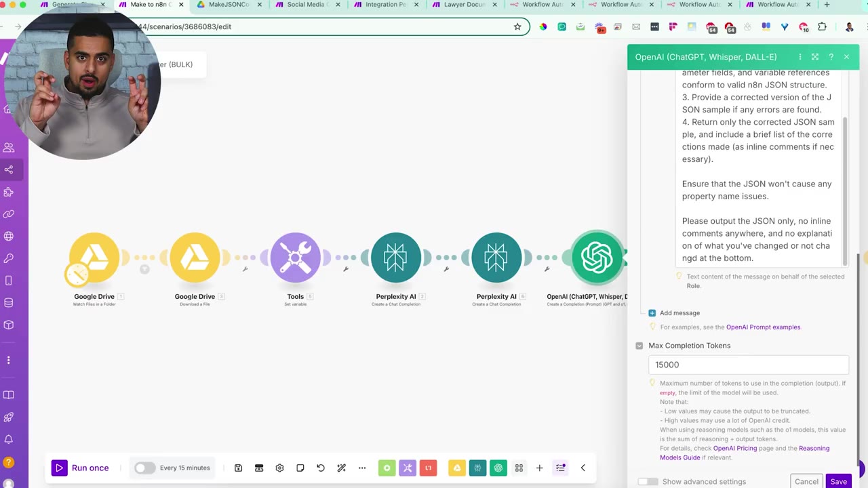868x488 pixels.
Task: Open the OpenAI Prompt examples link
Action: click(763, 327)
